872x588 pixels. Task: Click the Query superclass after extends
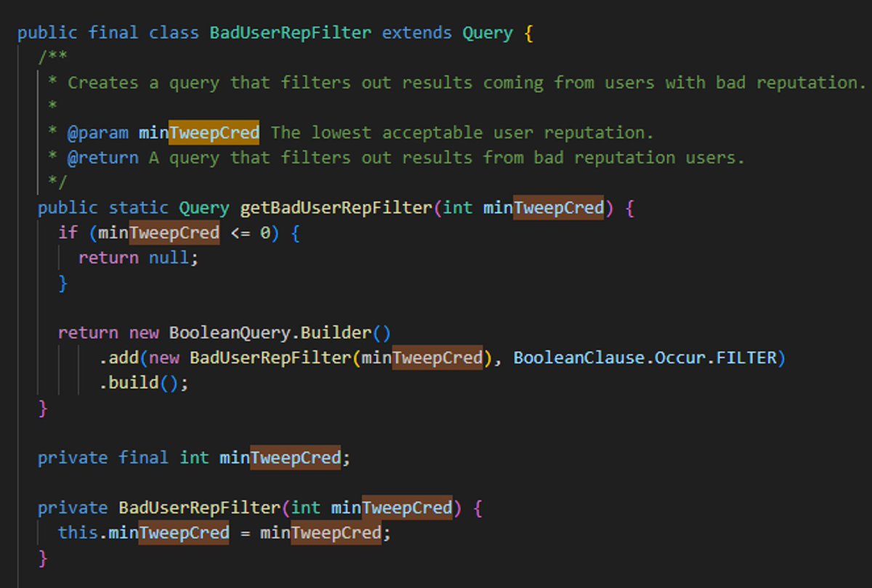pyautogui.click(x=488, y=33)
